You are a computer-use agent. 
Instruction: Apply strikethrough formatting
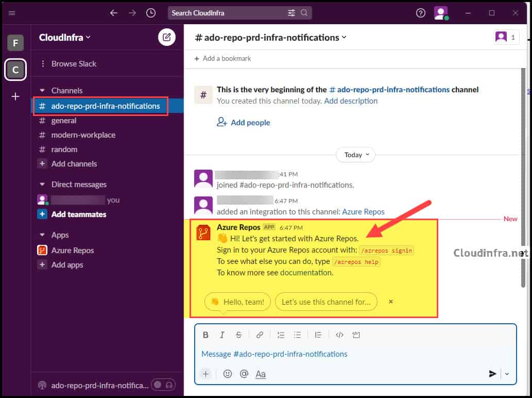(238, 335)
